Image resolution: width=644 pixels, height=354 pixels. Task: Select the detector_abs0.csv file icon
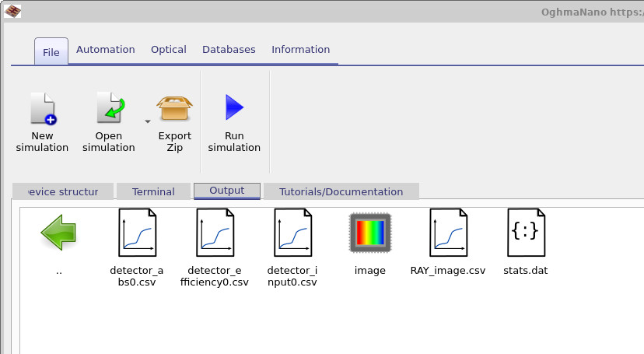pyautogui.click(x=137, y=233)
